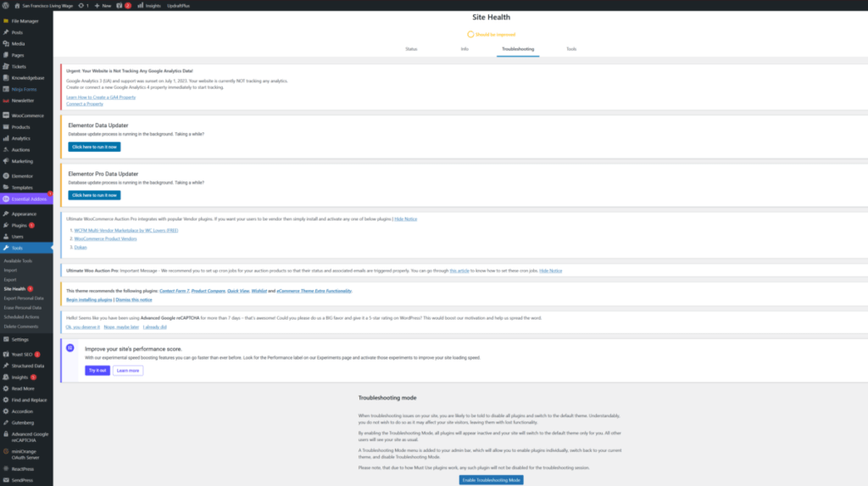Click the Appearance brush icon
This screenshot has width=868, height=486.
coord(6,214)
